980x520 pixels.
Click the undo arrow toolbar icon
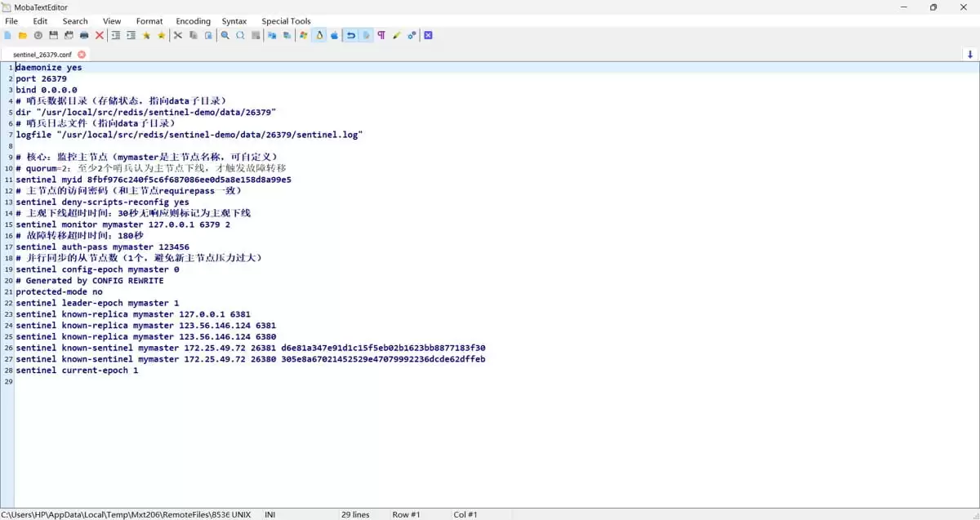click(350, 35)
